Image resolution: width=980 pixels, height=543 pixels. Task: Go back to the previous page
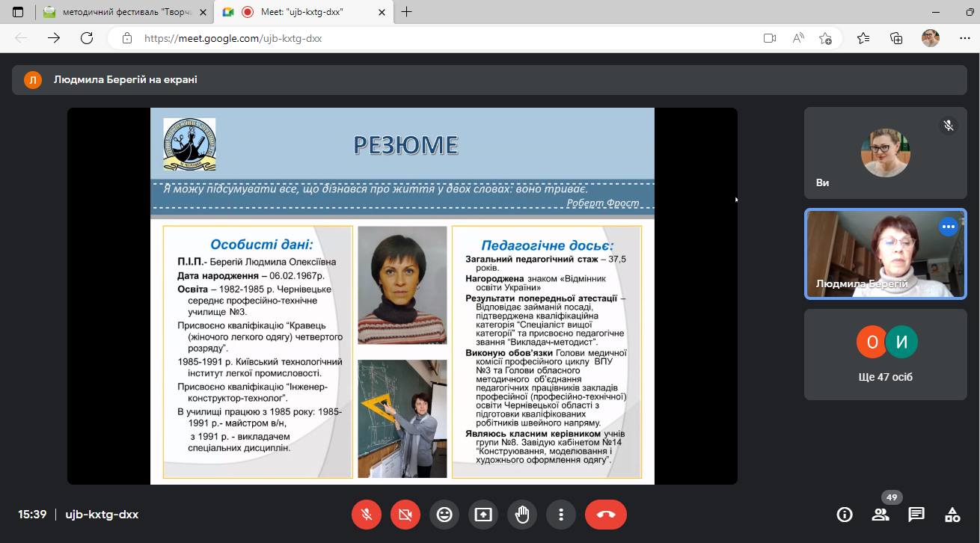point(21,38)
